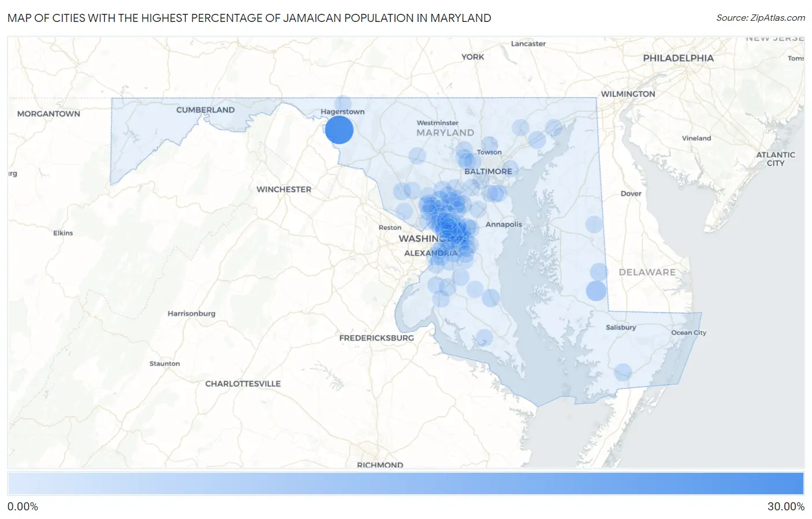Screen dimensions: 812x519
Task: Click the color gradient legend bar
Action: pyautogui.click(x=405, y=484)
